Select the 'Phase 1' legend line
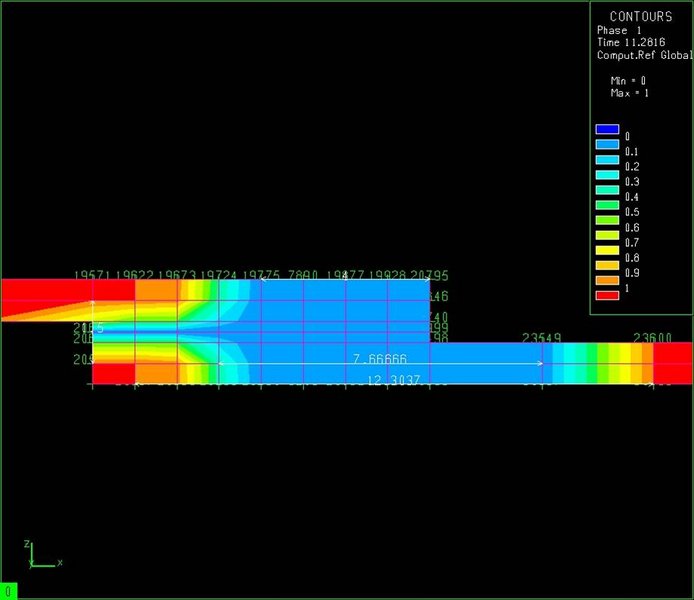 [x=619, y=30]
